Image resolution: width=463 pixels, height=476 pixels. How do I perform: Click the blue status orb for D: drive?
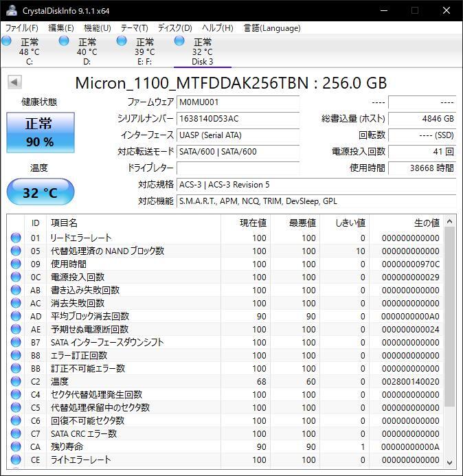[x=64, y=41]
